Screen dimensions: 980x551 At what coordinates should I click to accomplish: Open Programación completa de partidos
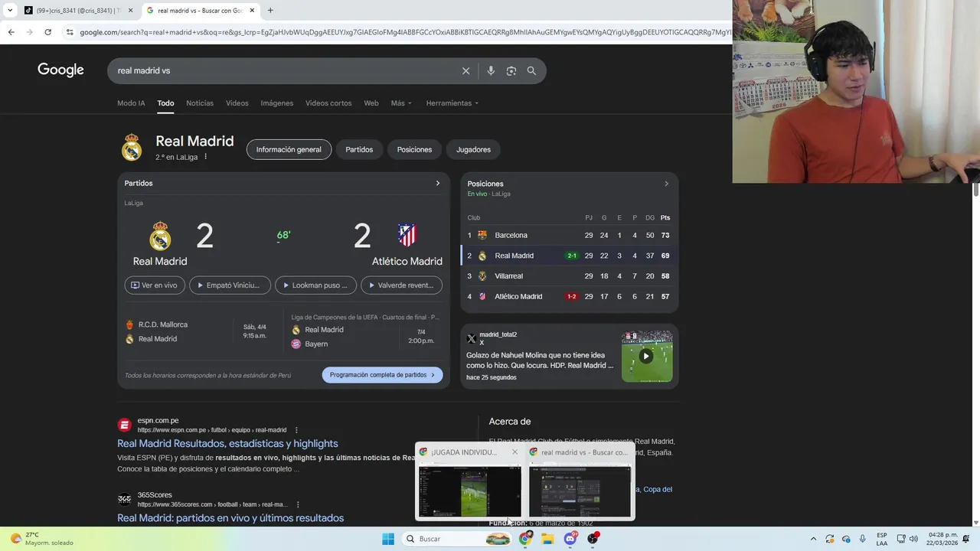coord(382,375)
